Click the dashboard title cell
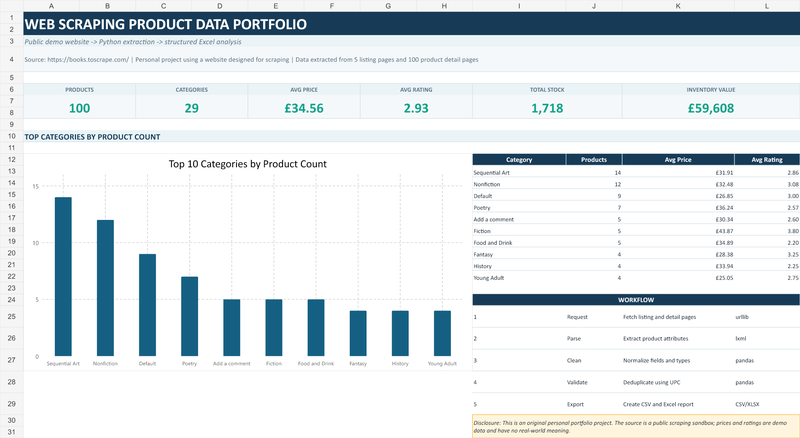800x438 pixels. (x=411, y=23)
